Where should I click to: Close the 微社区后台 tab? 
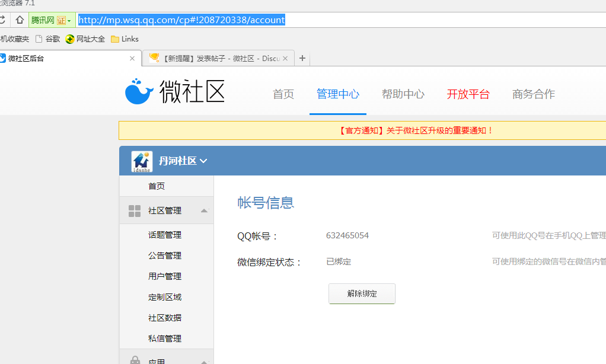(x=132, y=58)
